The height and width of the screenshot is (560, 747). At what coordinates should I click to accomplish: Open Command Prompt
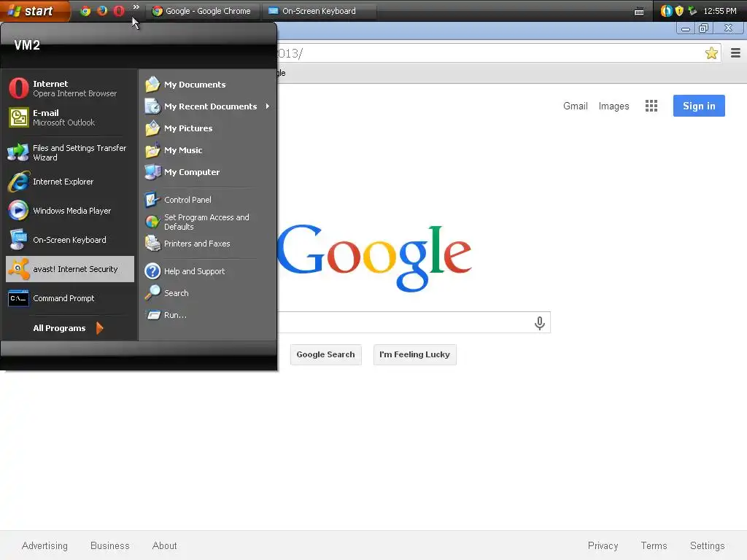69,298
